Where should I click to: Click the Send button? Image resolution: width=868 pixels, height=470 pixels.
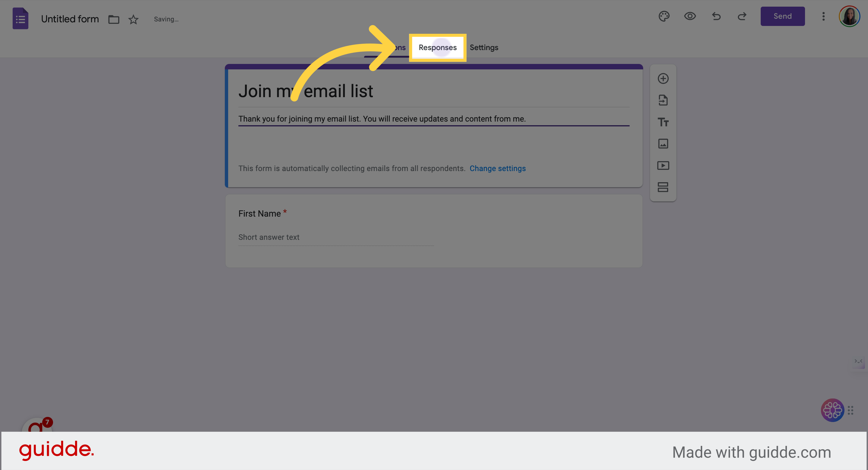[782, 16]
